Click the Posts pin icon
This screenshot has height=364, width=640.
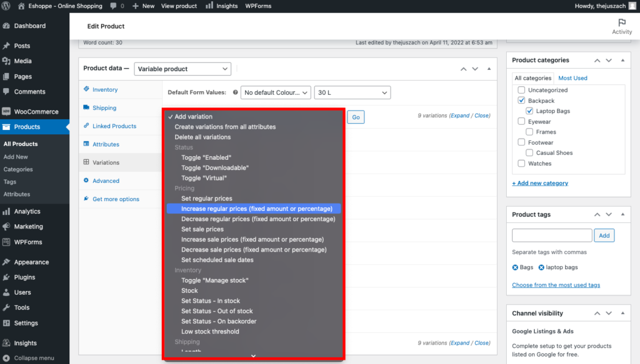(6, 46)
